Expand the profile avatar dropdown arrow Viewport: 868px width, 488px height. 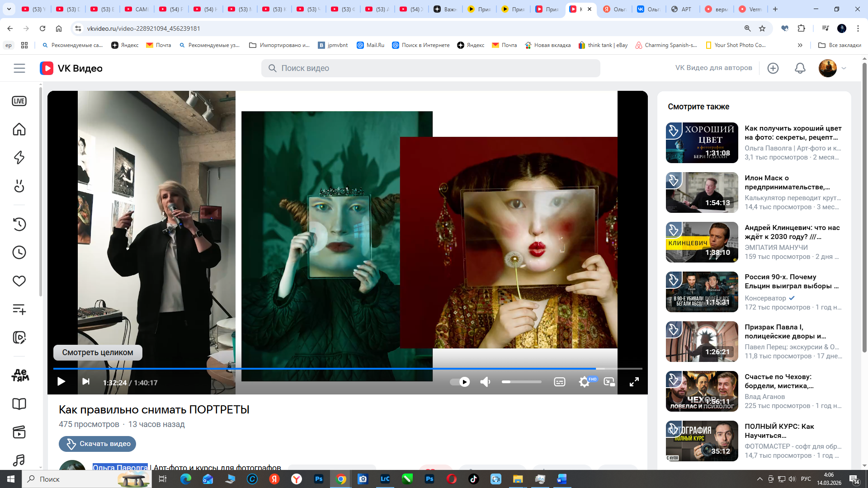[x=844, y=68]
